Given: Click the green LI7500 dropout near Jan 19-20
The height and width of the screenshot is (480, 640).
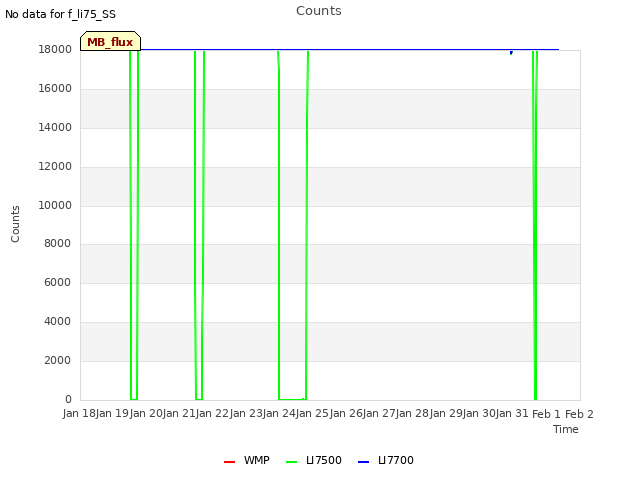Looking at the screenshot, I should [x=134, y=225].
